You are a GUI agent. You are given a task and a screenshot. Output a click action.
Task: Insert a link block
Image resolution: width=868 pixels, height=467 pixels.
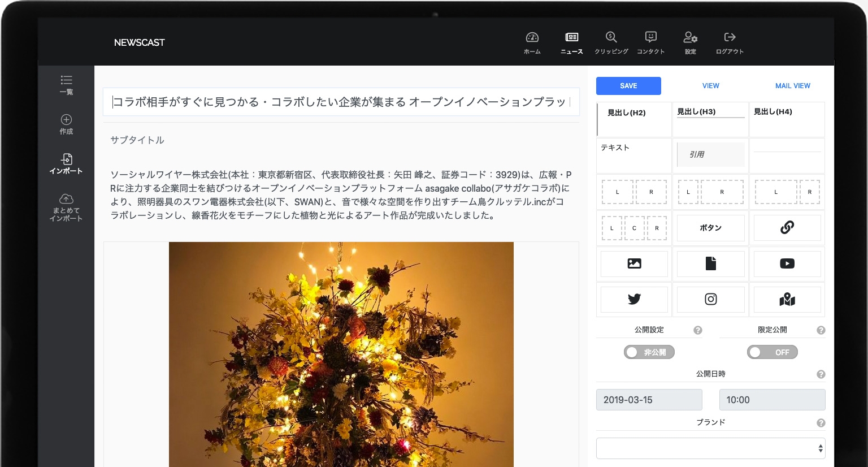[x=787, y=228]
